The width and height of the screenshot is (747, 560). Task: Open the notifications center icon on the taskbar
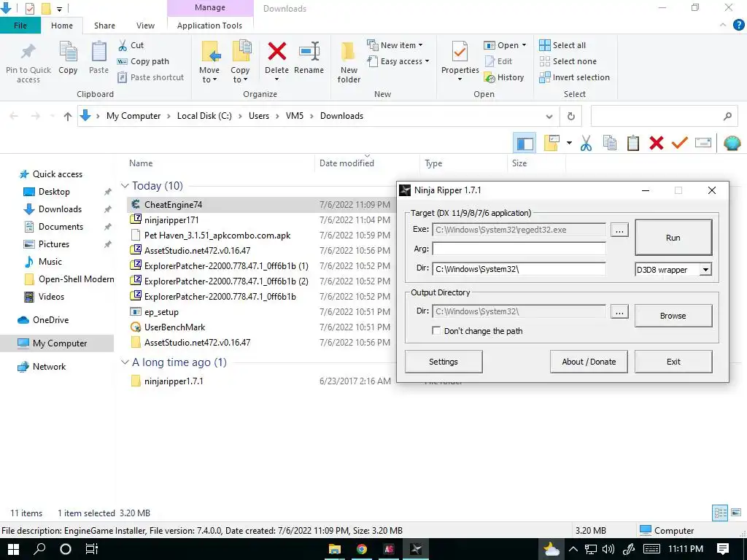(723, 549)
